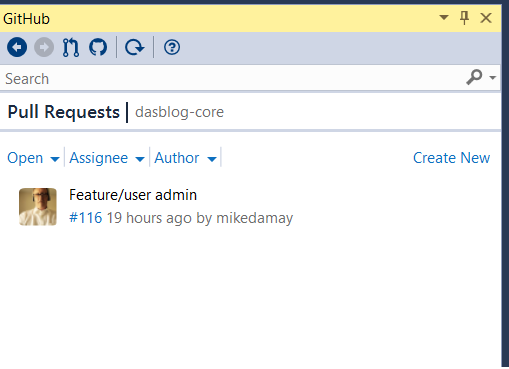Open the Open state filter dropdown

click(33, 158)
